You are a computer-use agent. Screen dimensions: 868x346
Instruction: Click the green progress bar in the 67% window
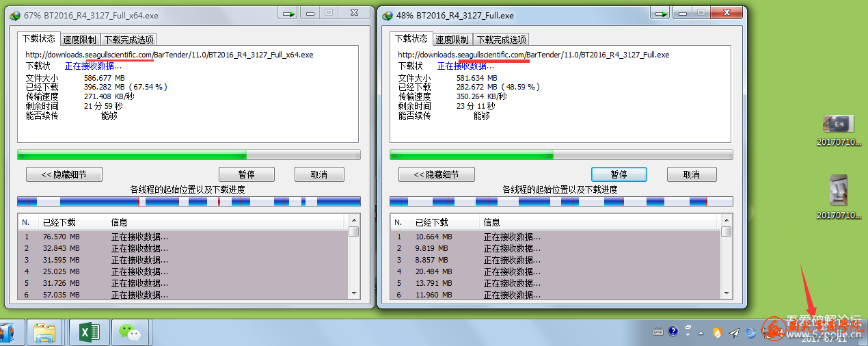189,155
